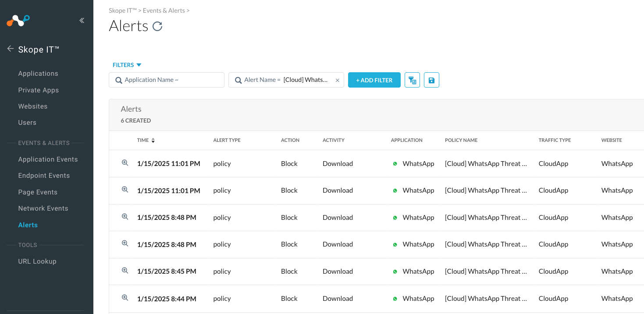Screen dimensions: 644x314
Task: Click the WhatsApp icon in the 8:44 PM row
Action: click(x=395, y=299)
